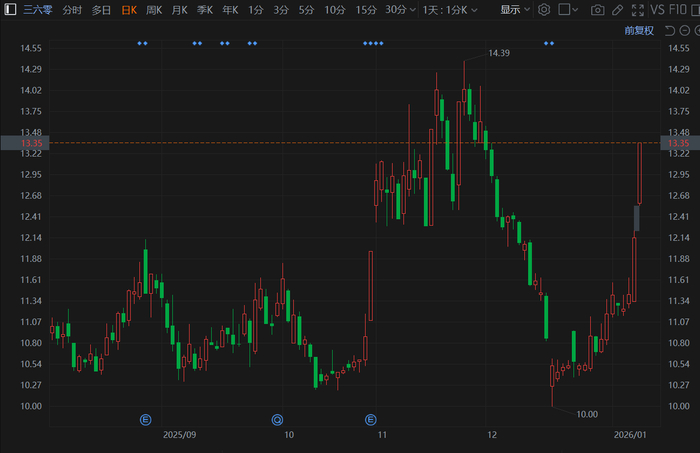Click the Q quarterly report marker

pyautogui.click(x=277, y=419)
